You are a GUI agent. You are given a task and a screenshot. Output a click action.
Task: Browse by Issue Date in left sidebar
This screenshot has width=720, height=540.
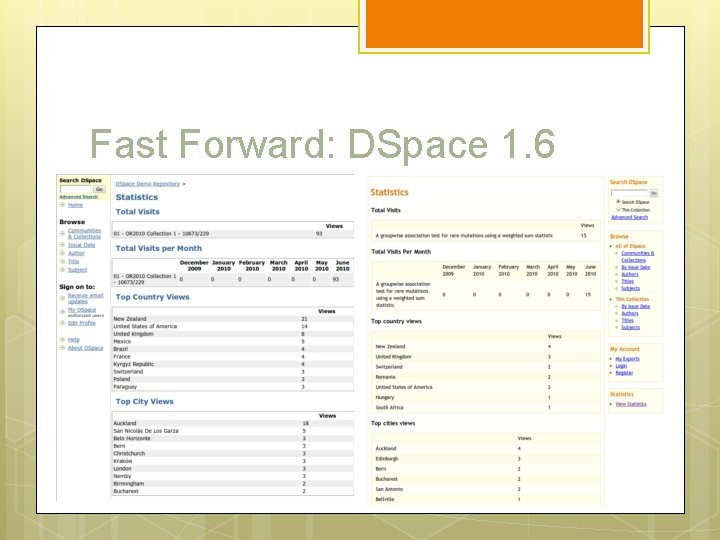click(82, 245)
